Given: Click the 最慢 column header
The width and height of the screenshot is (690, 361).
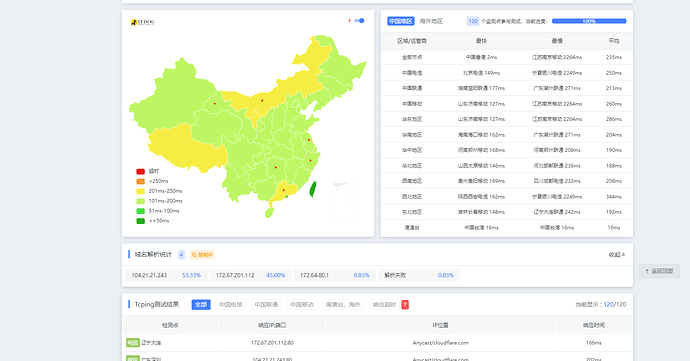Looking at the screenshot, I should [x=557, y=41].
